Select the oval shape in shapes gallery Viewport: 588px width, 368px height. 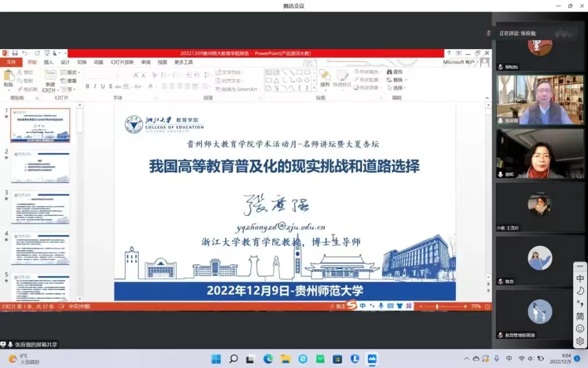(307, 72)
